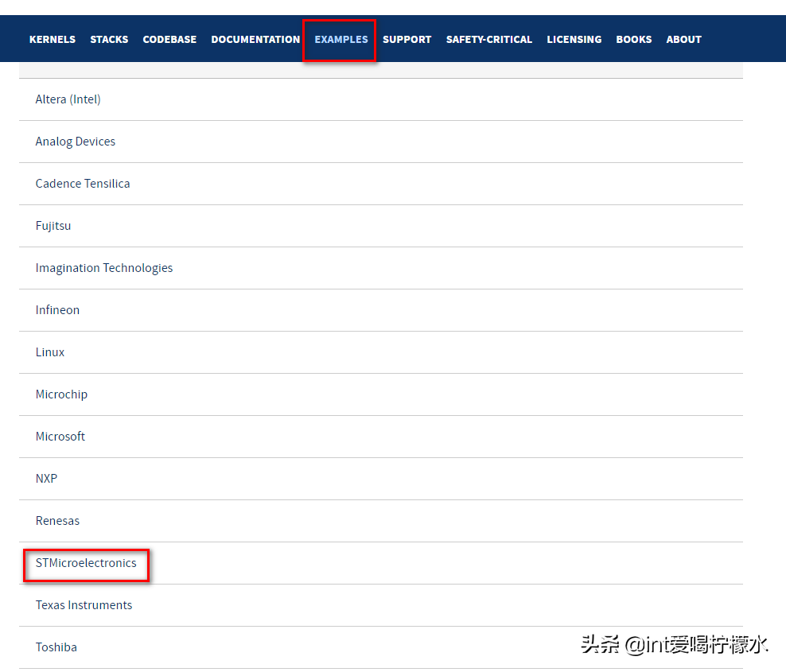Open the BOOKS menu
The height and width of the screenshot is (672, 786).
(633, 39)
